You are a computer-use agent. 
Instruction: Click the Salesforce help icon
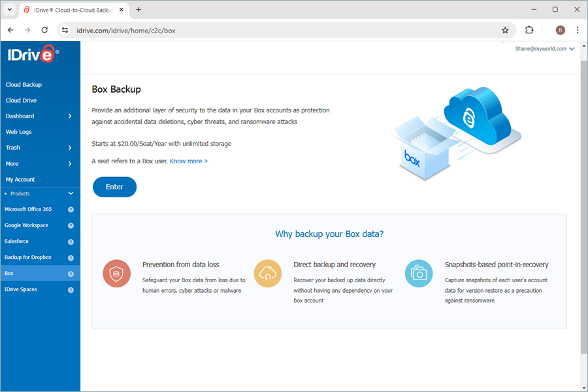click(71, 241)
